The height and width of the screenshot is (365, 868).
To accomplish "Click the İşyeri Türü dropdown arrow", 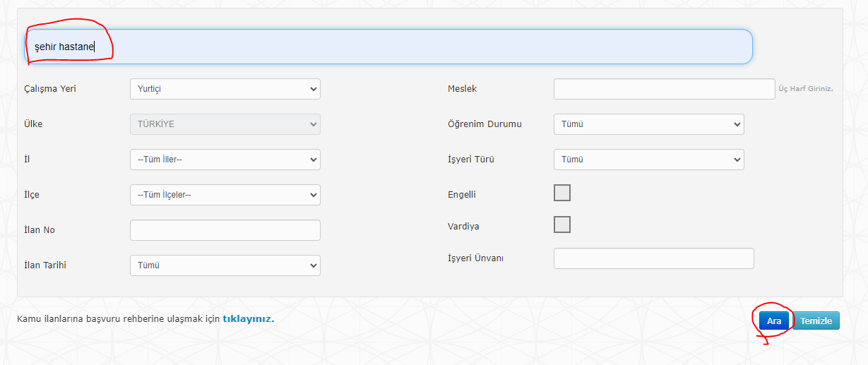I will tap(737, 160).
